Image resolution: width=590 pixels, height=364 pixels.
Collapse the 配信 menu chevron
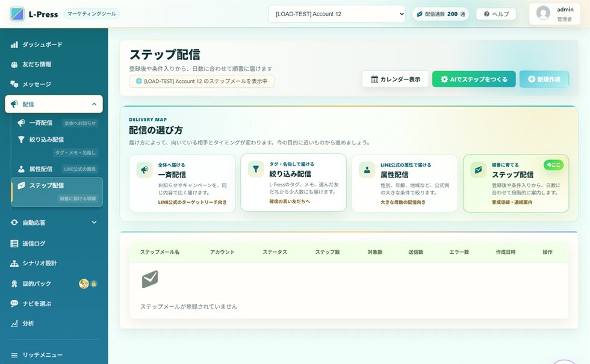point(94,104)
